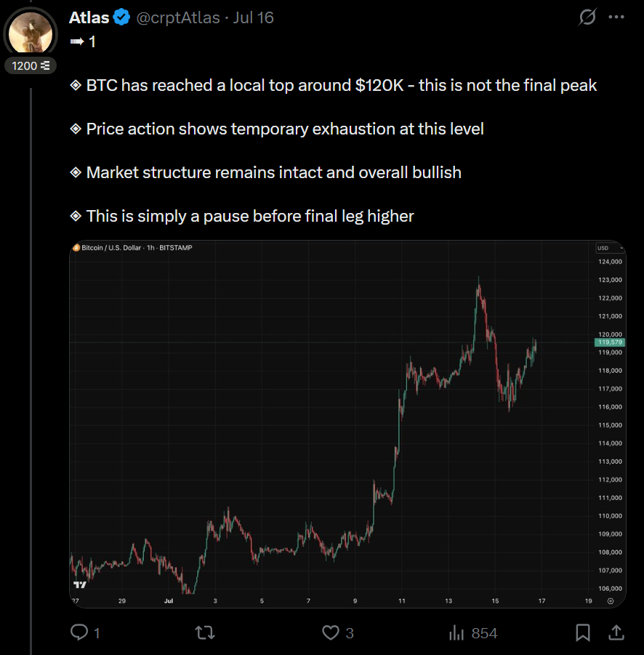Open the repost arrows menu
Viewport: 644px width, 655px height.
(x=206, y=633)
